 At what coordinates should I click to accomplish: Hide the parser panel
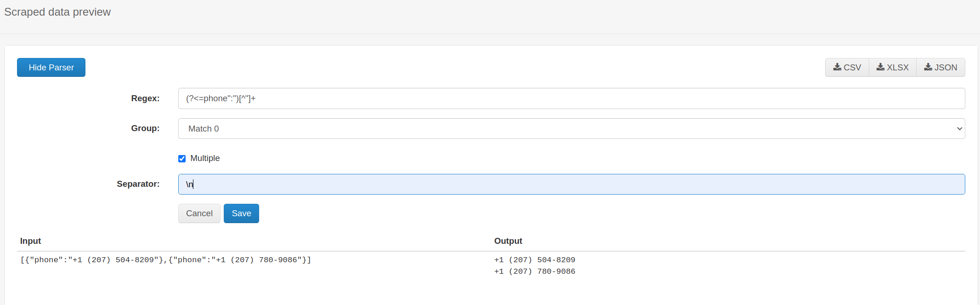click(x=51, y=68)
